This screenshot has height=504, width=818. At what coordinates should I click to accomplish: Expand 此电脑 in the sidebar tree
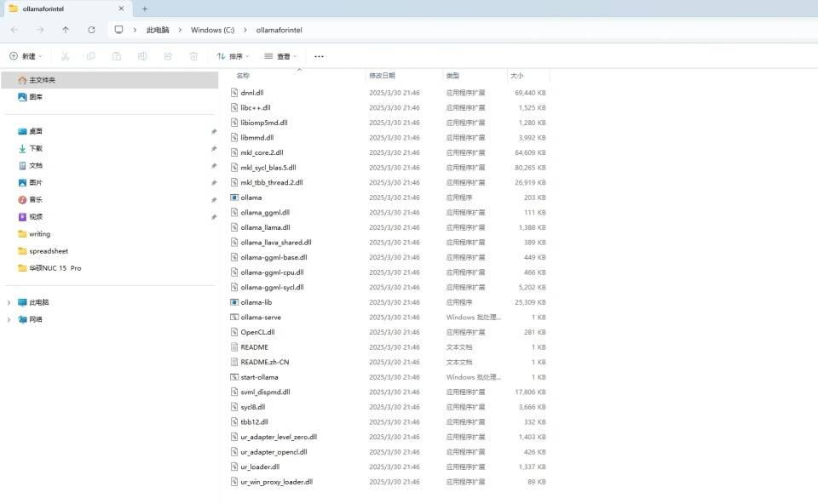[x=9, y=302]
